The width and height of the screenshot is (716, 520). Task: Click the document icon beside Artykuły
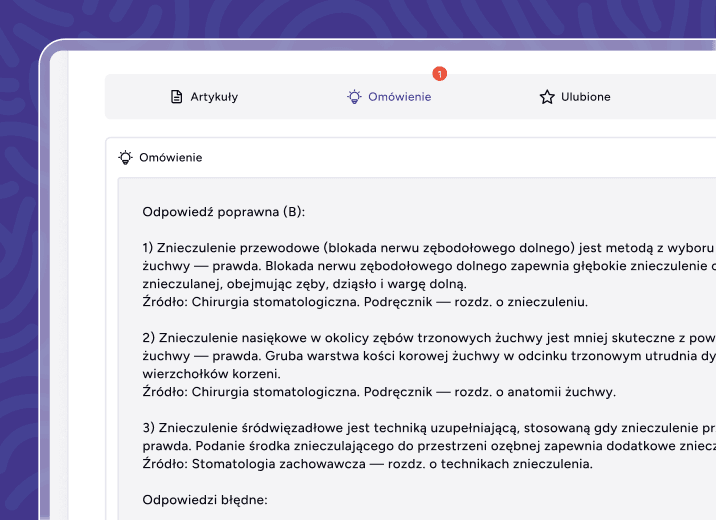coord(176,97)
